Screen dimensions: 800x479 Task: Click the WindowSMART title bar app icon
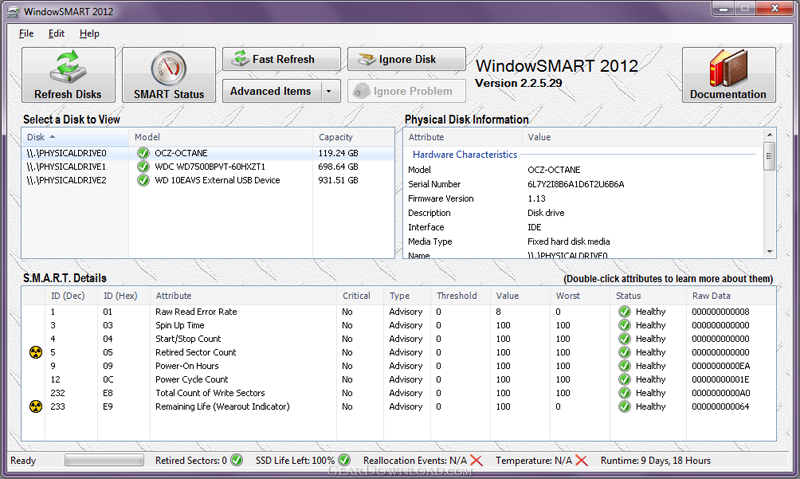tap(13, 11)
